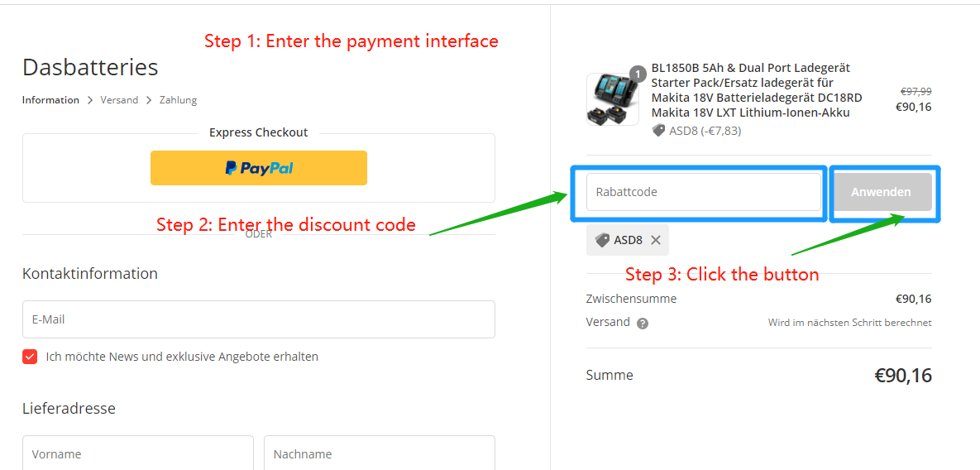Image resolution: width=980 pixels, height=470 pixels.
Task: Open the Dasbatteries store title link
Action: point(90,67)
